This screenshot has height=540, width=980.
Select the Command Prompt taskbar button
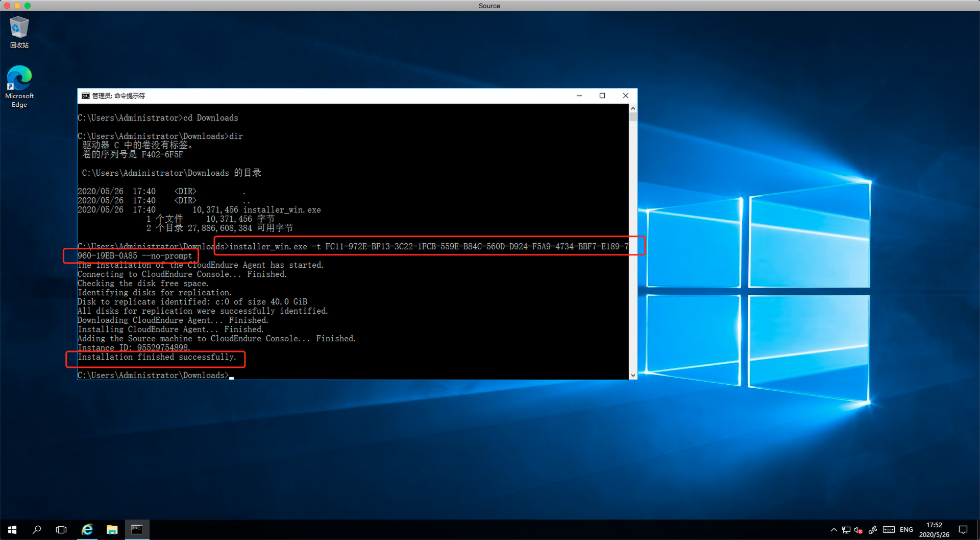[x=137, y=530]
